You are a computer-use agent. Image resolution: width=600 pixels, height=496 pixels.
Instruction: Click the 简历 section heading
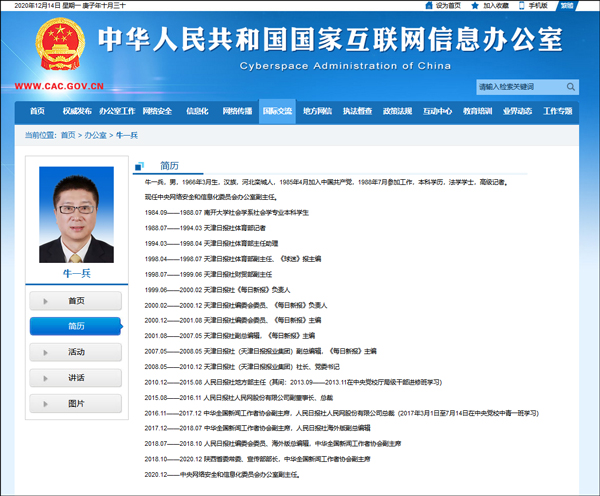pyautogui.click(x=169, y=166)
